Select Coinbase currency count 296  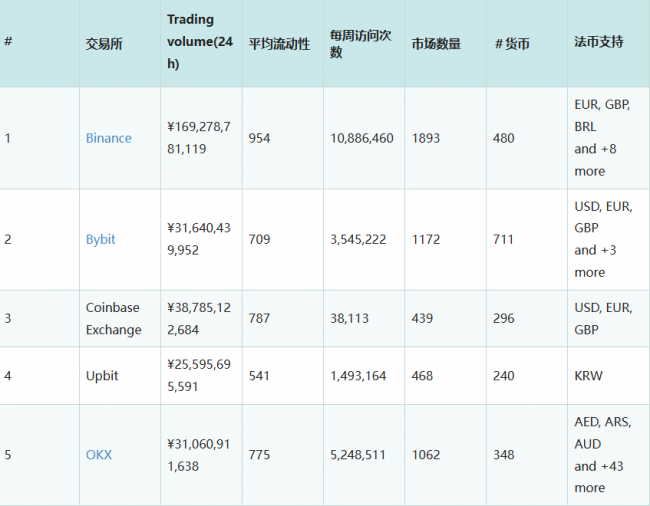click(504, 318)
